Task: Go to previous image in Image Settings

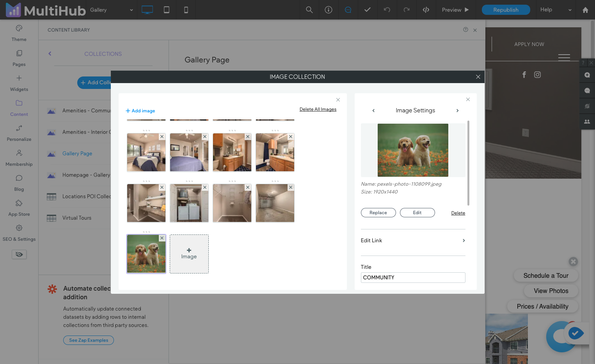Action: tap(373, 110)
